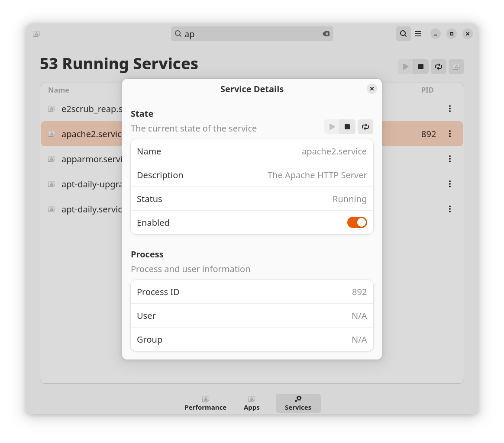The image size is (504, 443).
Task: Open options menu for e2scrub_reap row
Action: pos(450,109)
